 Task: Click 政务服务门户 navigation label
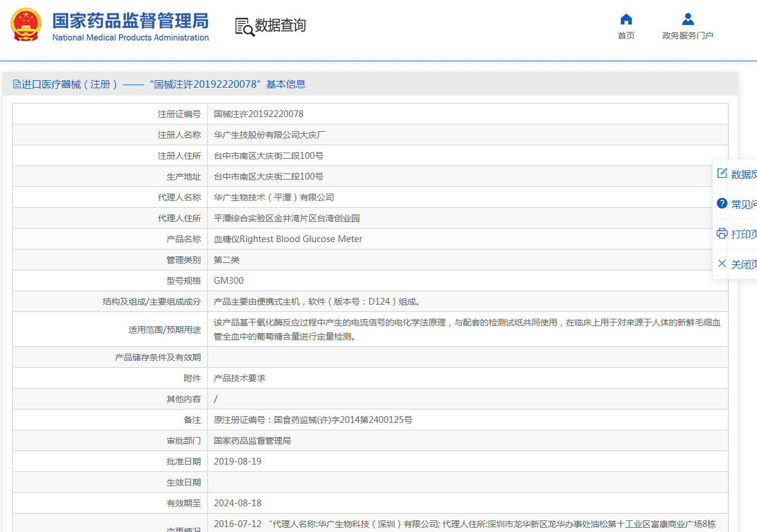tap(688, 36)
